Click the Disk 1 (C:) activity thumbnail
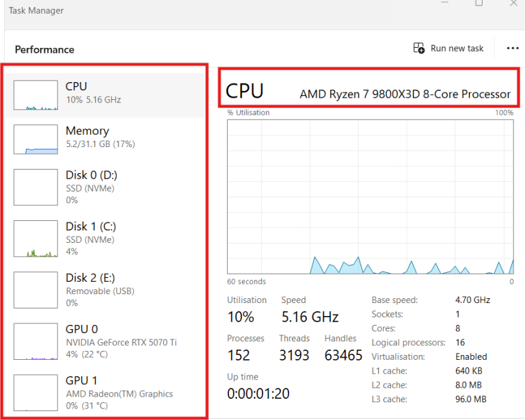This screenshot has width=525, height=420. click(36, 239)
